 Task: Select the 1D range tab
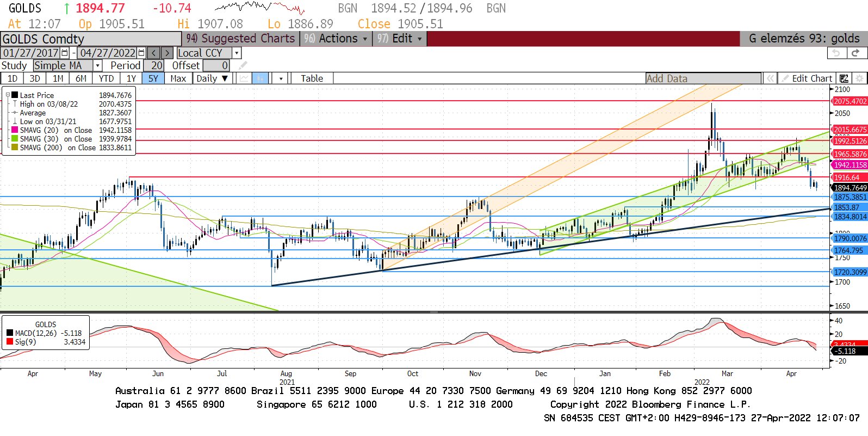point(12,78)
